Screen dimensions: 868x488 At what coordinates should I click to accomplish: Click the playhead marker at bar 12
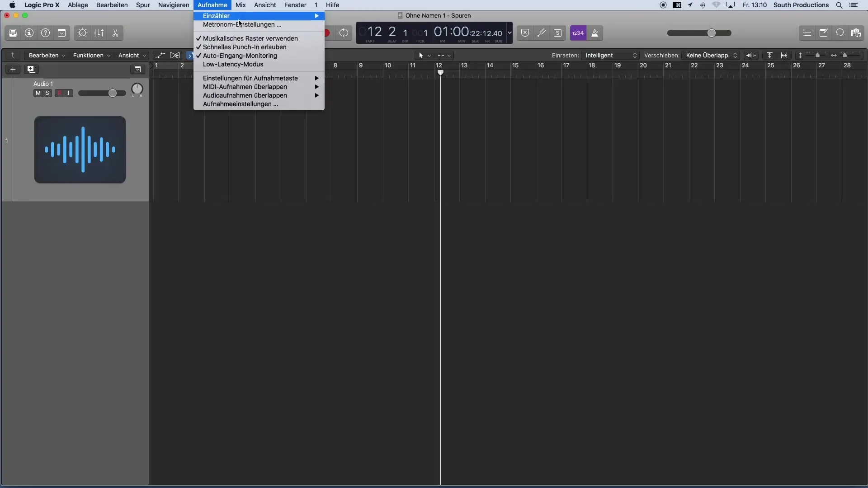[440, 73]
